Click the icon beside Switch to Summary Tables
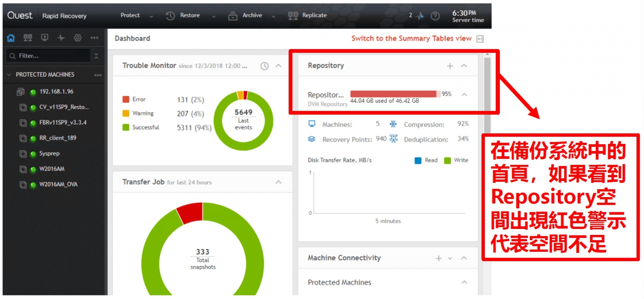The height and width of the screenshot is (299, 644). [480, 39]
